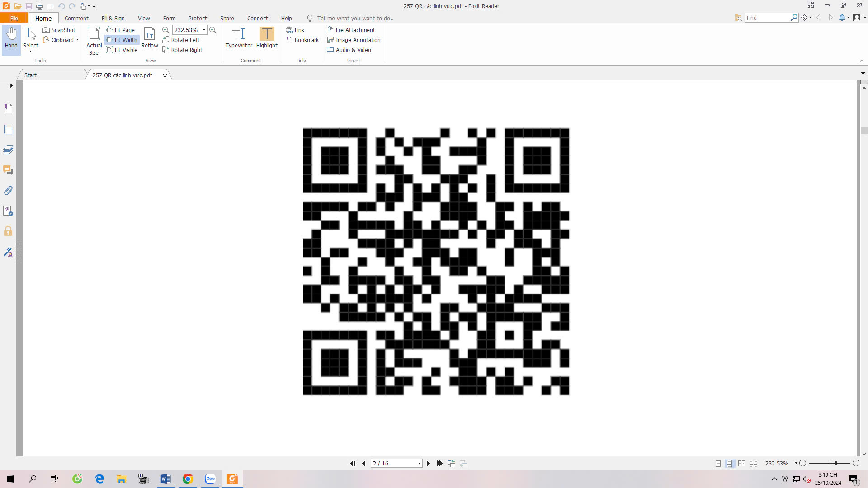Screen dimensions: 868x488
Task: Open the Comments side panel
Action: 8,170
